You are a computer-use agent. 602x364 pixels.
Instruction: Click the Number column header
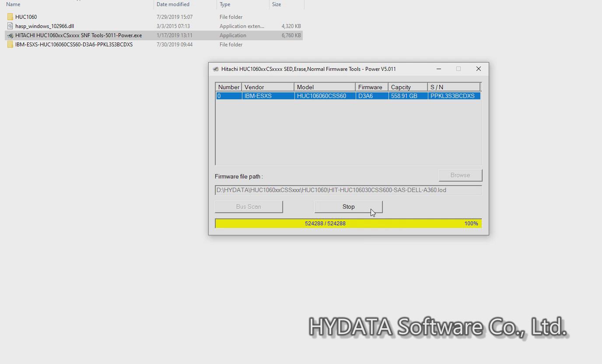point(228,87)
